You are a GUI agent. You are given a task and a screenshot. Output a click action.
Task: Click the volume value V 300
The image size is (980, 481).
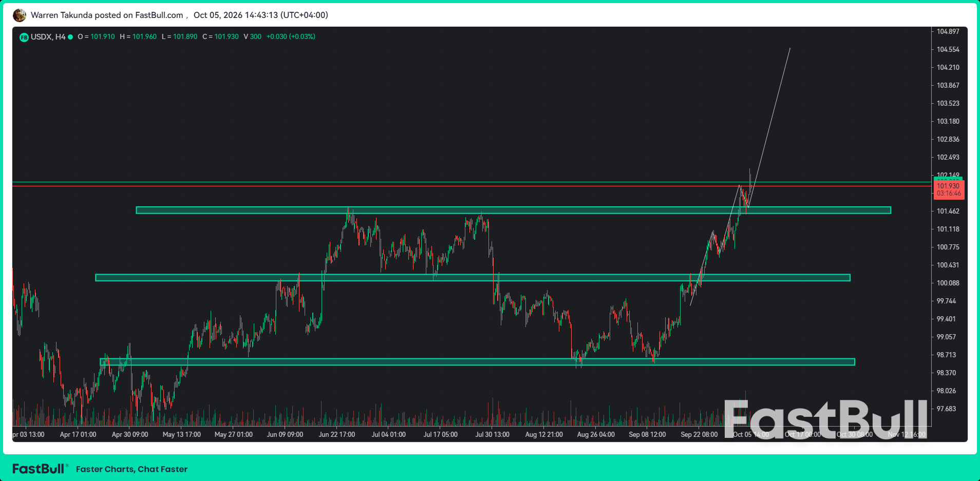pos(253,37)
